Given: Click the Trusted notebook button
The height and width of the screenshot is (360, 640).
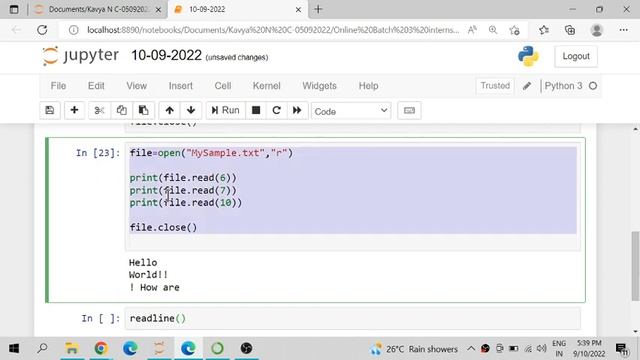Looking at the screenshot, I should point(495,86).
